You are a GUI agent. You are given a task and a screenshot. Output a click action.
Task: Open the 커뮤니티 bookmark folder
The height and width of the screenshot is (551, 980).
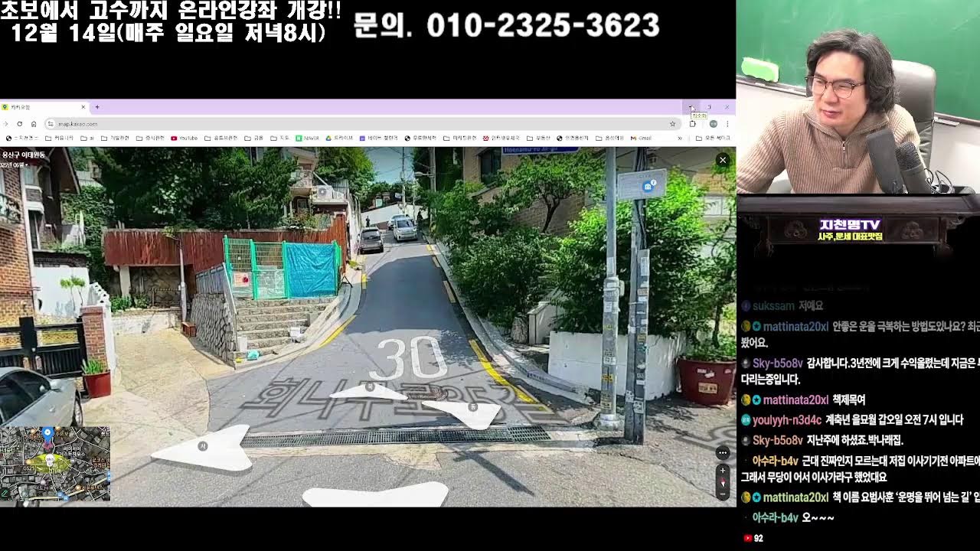(x=59, y=139)
